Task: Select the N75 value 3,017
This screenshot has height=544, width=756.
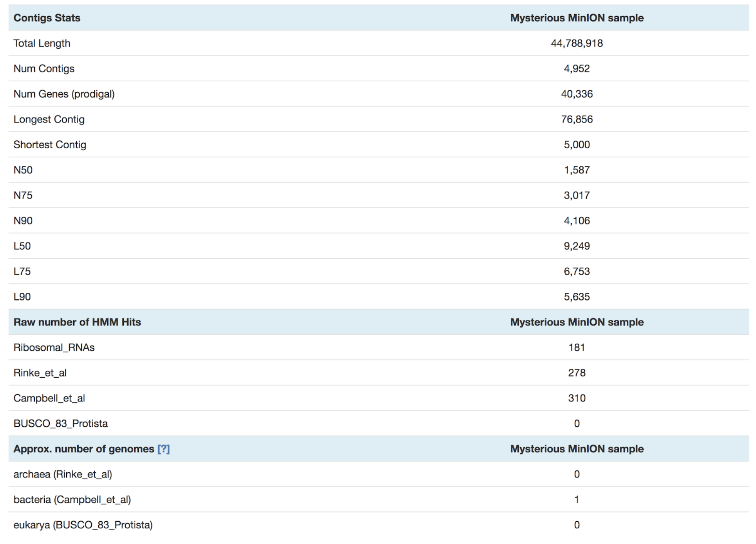Action: tap(576, 196)
